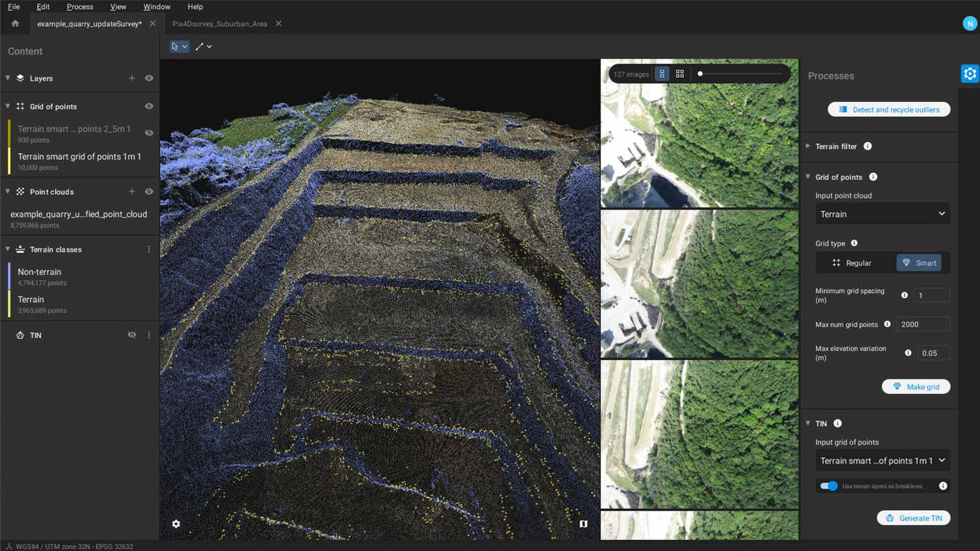This screenshot has width=980, height=551.
Task: Show the hidden TIN layer
Action: click(x=132, y=335)
